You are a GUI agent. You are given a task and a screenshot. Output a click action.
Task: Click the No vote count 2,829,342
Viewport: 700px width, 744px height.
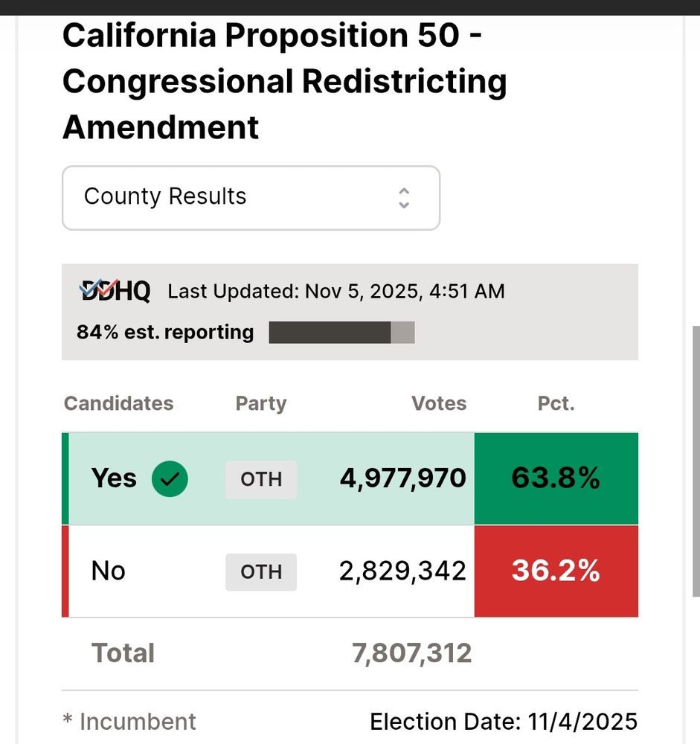(x=403, y=571)
